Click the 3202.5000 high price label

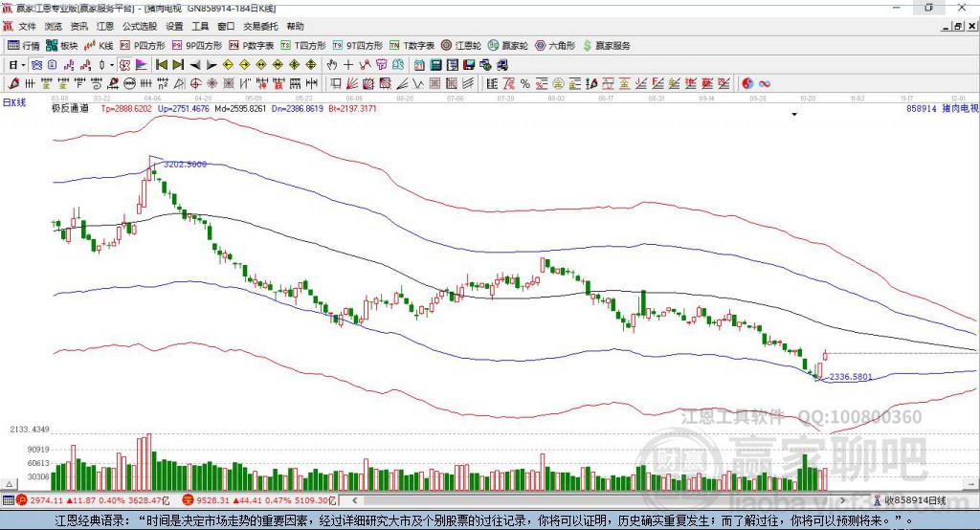click(185, 164)
